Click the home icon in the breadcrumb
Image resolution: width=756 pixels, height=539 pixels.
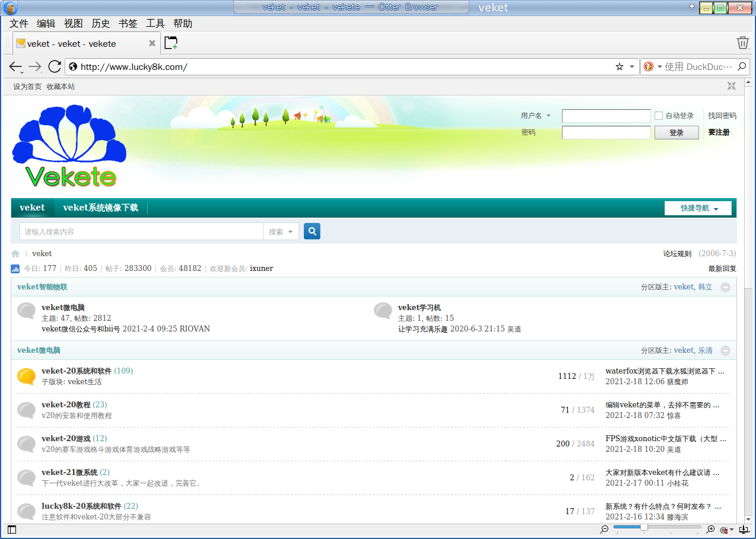[x=15, y=254]
